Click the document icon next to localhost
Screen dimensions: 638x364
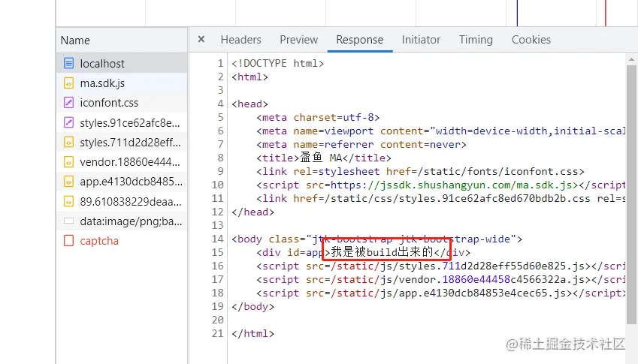coord(69,63)
